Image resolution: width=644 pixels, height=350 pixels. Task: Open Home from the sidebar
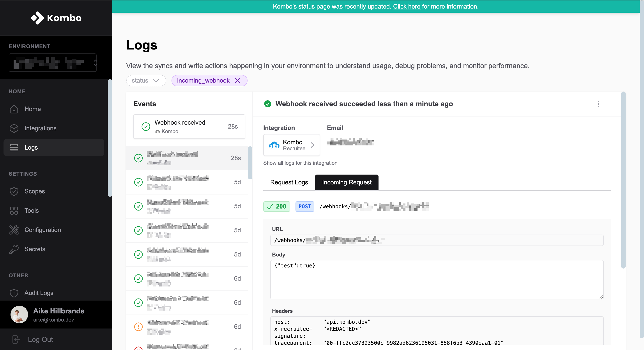[x=54, y=109]
